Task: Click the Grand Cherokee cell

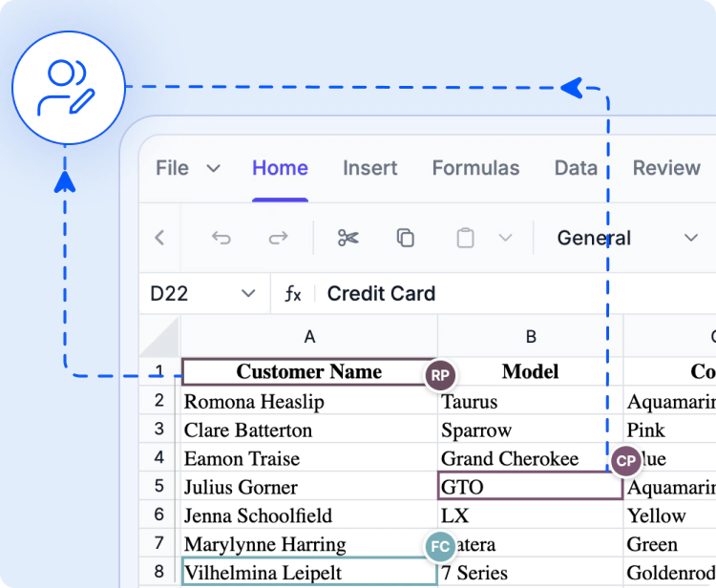Action: click(530, 458)
